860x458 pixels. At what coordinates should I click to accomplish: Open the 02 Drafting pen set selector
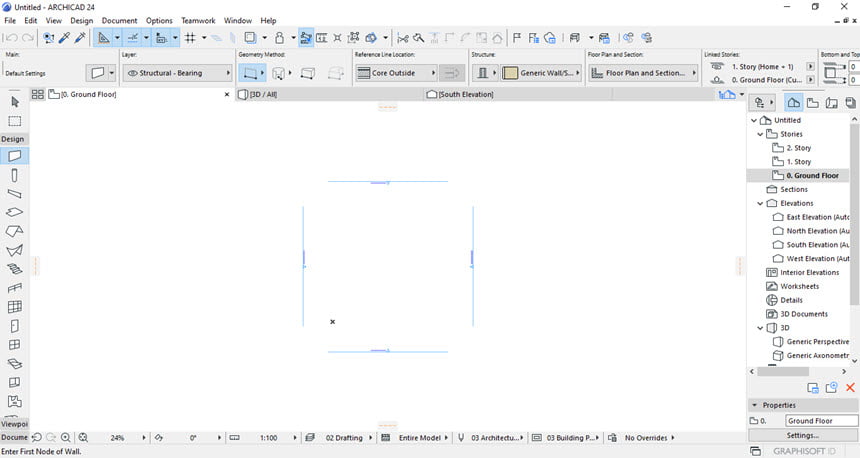[340, 438]
